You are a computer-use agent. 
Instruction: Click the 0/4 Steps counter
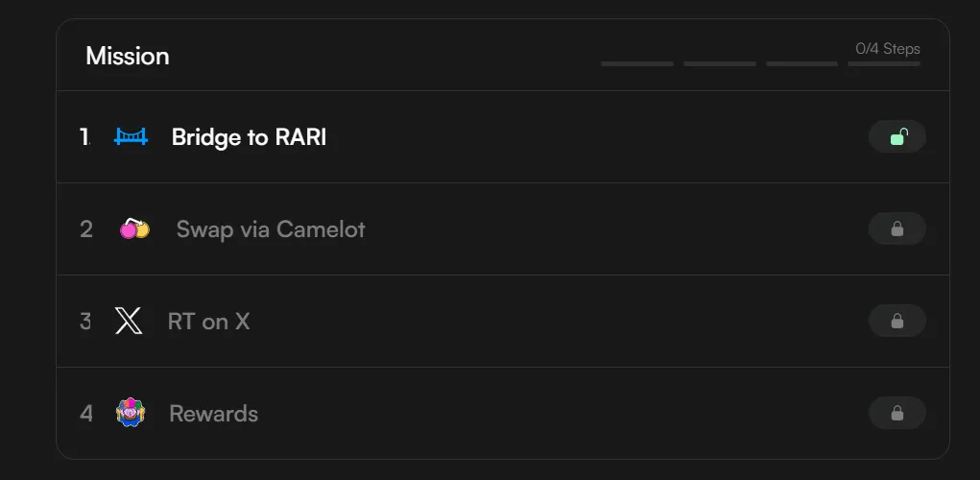click(888, 48)
